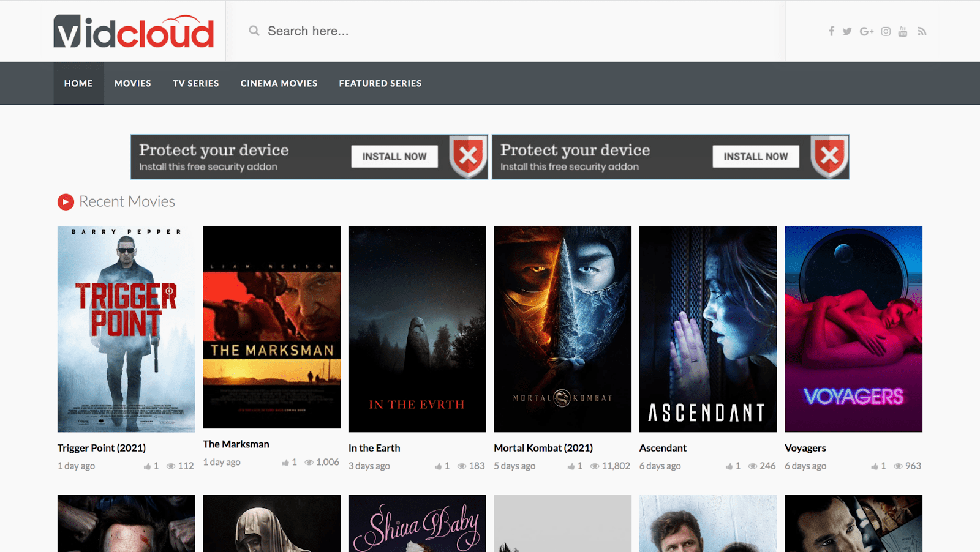The width and height of the screenshot is (980, 552).
Task: Click the thumbs-up icon under Trigger Point
Action: coord(147,466)
